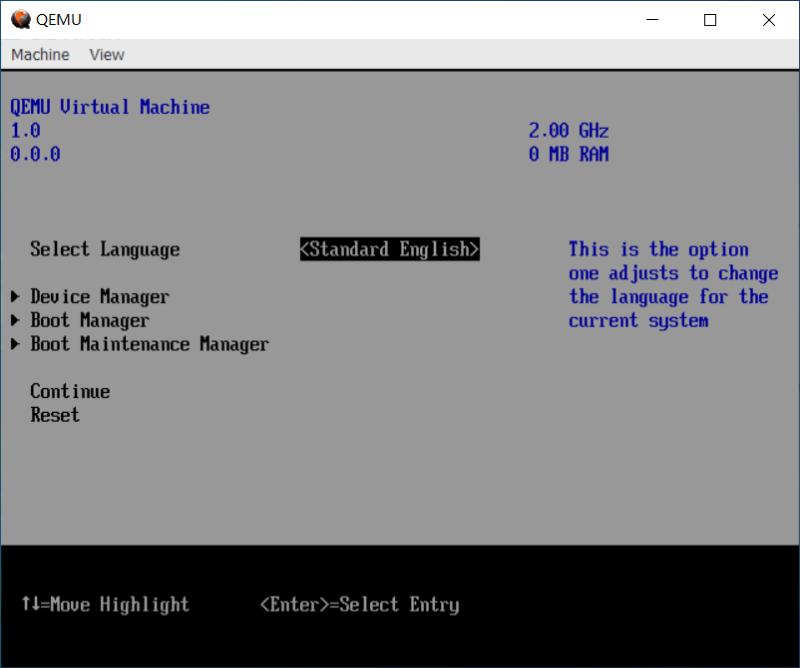The width and height of the screenshot is (800, 668).
Task: Click the highlighted Standard English value
Action: pos(391,249)
